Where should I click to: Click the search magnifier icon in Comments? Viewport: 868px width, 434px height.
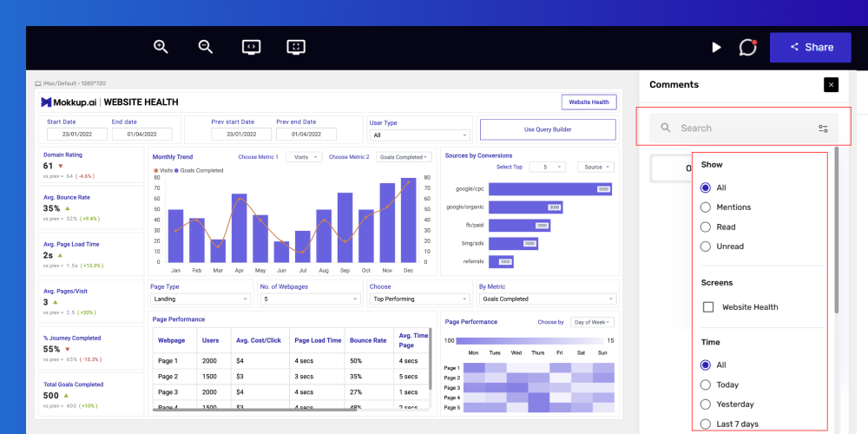tap(666, 128)
